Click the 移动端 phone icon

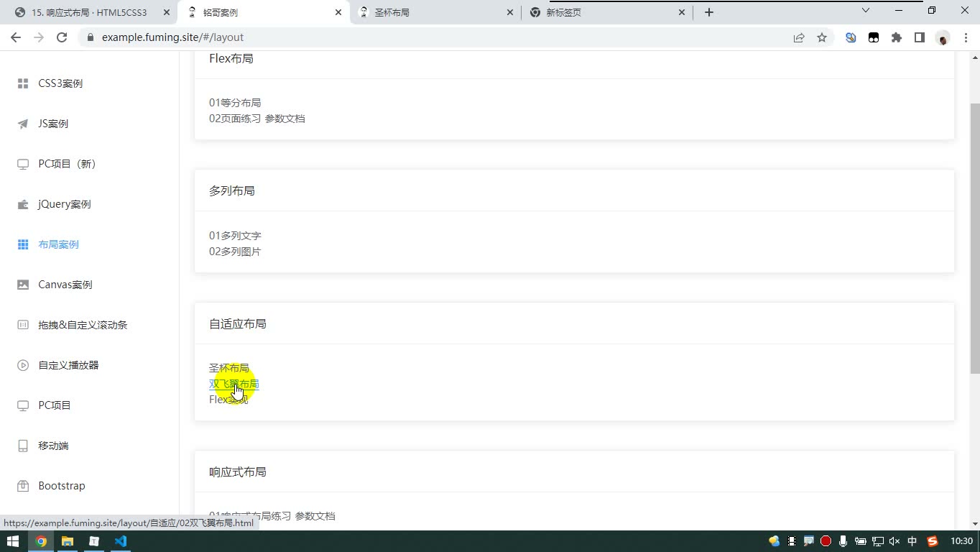[x=23, y=446]
